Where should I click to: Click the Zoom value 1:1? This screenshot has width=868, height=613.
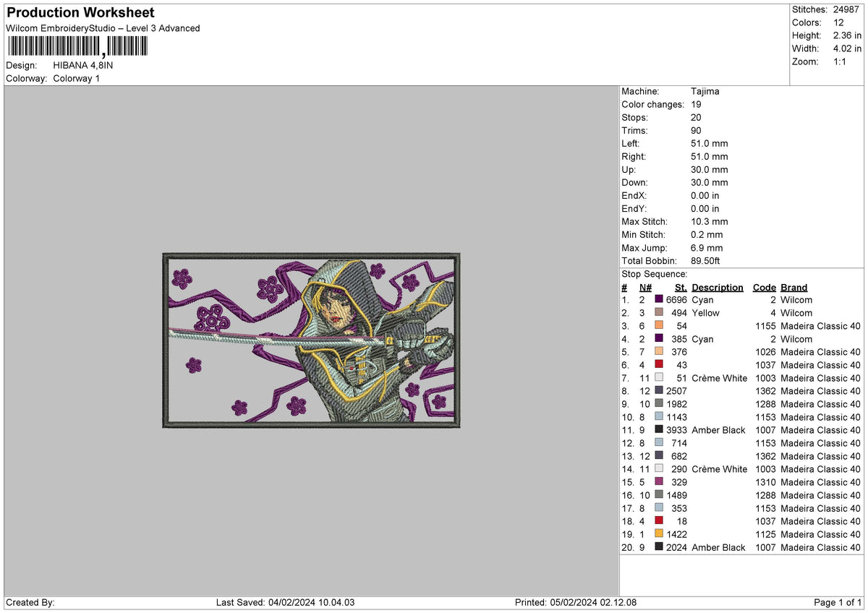841,61
